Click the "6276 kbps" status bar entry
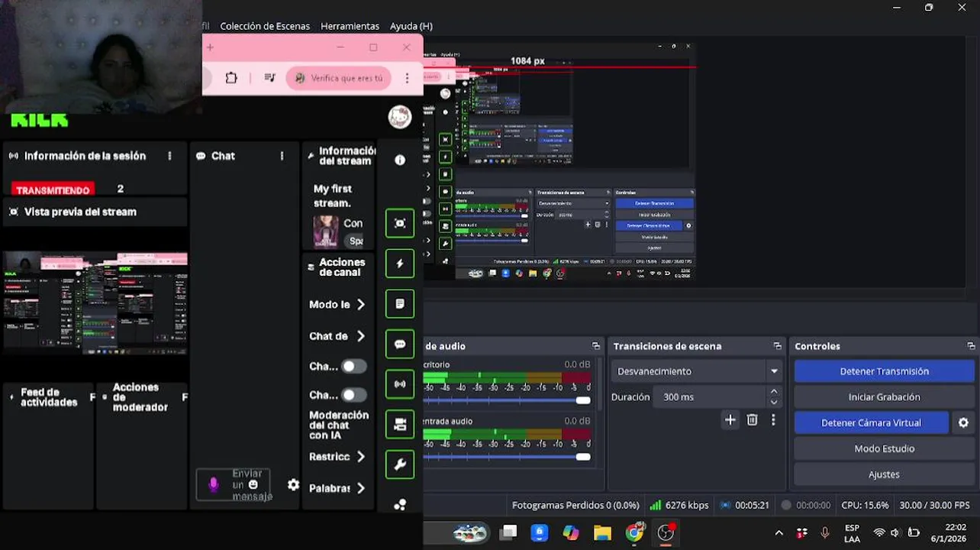Viewport: 980px width, 550px height. (x=679, y=505)
